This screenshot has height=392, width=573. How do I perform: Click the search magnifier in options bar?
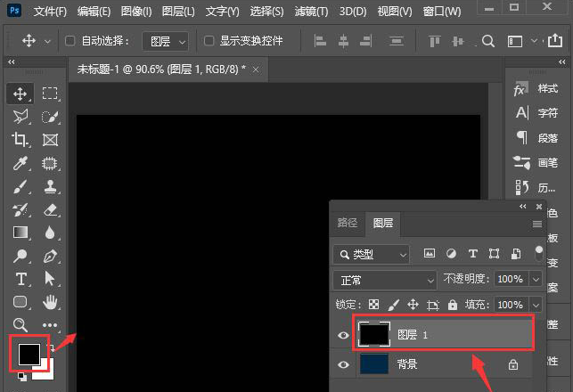[487, 41]
